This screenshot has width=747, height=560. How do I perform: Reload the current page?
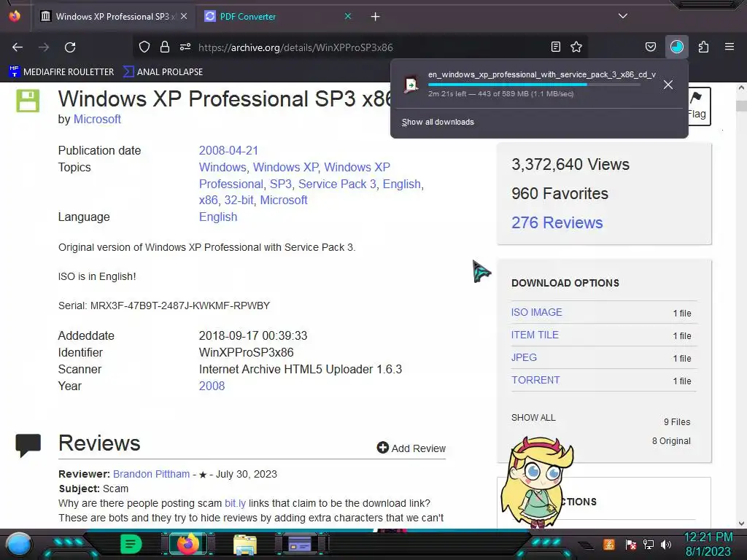70,47
